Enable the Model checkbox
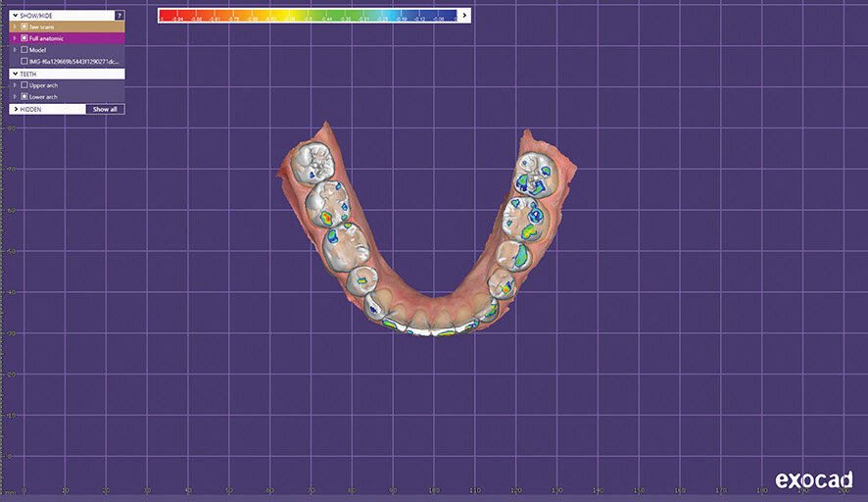The image size is (868, 502). (24, 50)
